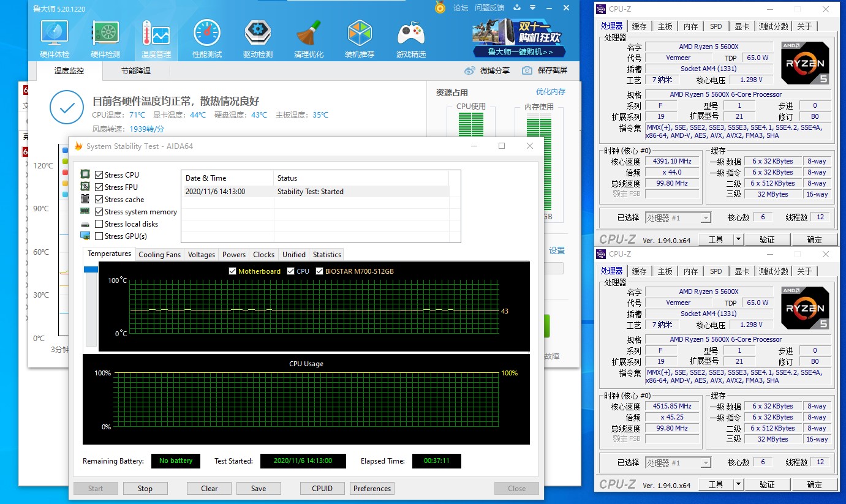Screen dimensions: 846x504
Task: Click the Ludashi skin shirt icon in title bar
Action: (x=517, y=7)
